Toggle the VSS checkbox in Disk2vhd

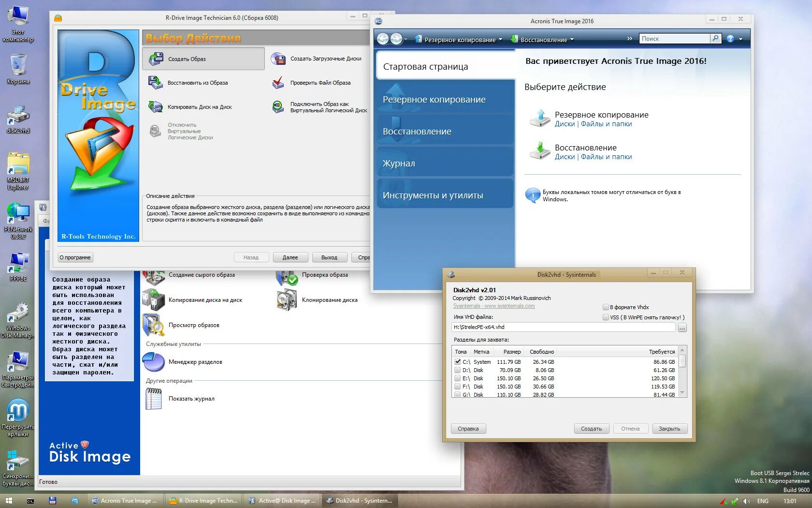(x=606, y=317)
